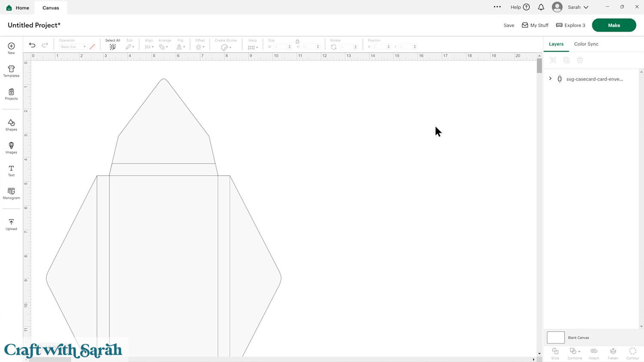
Task: Click the X position input field
Action: point(381,47)
